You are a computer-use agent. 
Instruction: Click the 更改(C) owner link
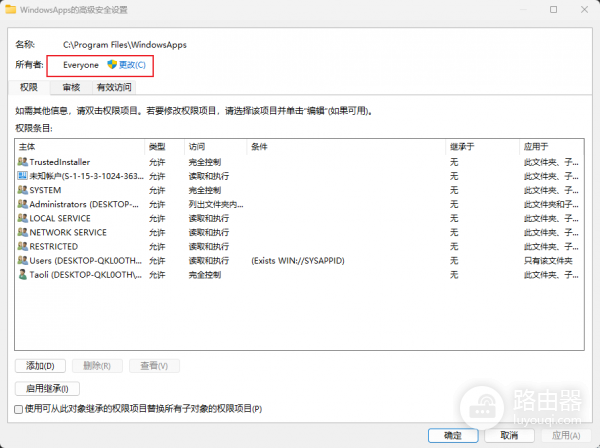pyautogui.click(x=132, y=65)
